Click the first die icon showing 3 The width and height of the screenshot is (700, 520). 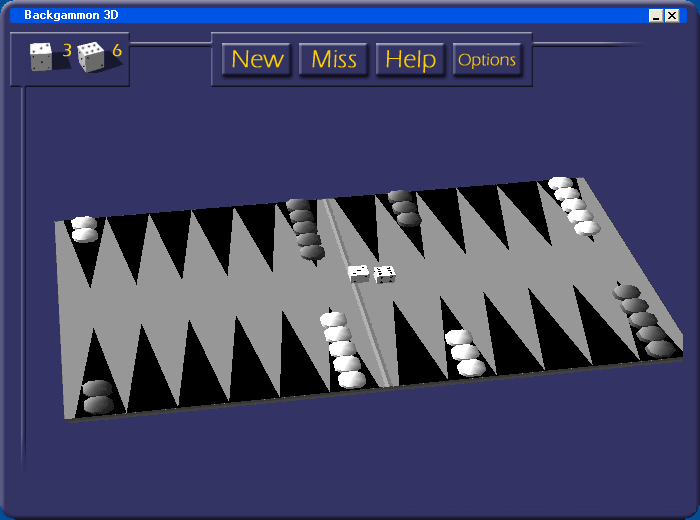(x=41, y=57)
